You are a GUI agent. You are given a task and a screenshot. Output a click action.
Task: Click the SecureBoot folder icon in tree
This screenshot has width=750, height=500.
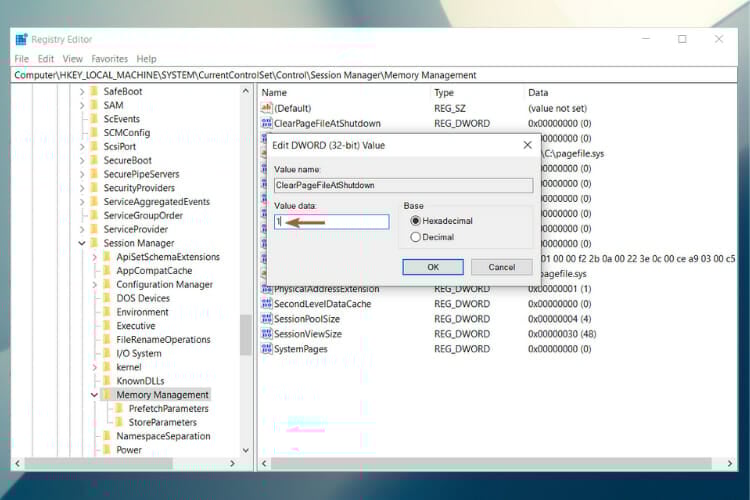(94, 160)
